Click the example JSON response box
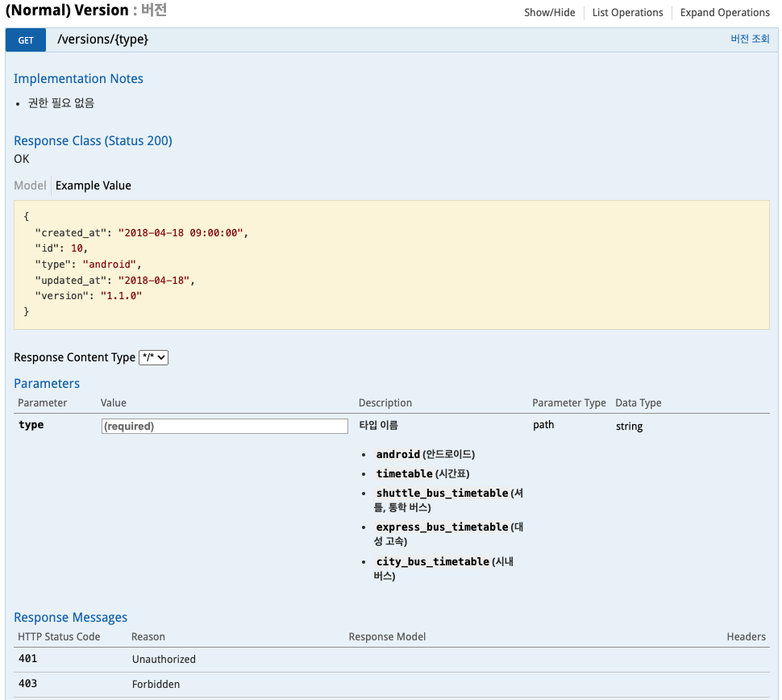Image resolution: width=782 pixels, height=700 pixels. [391, 265]
